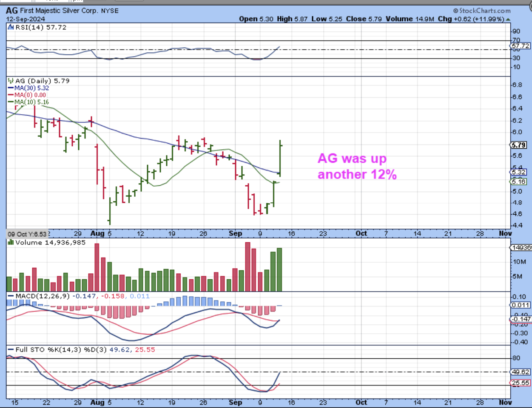Click the Sep label on bottom date axis

pos(235,402)
